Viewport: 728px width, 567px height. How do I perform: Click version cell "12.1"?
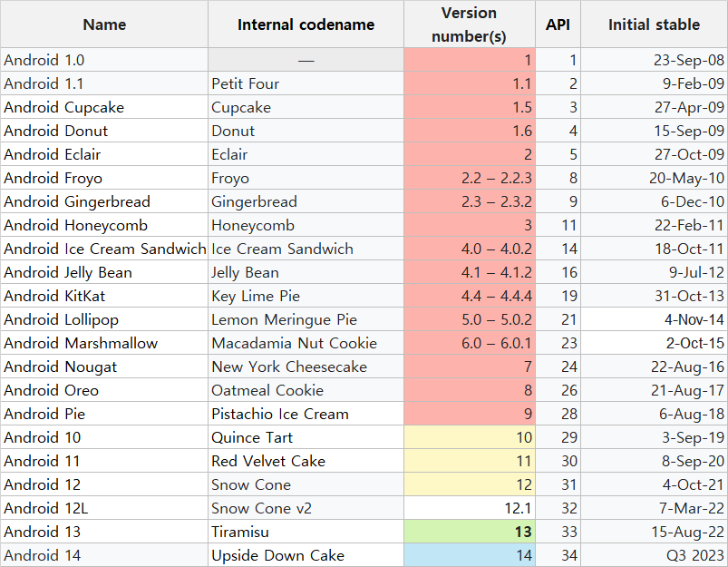[470, 508]
